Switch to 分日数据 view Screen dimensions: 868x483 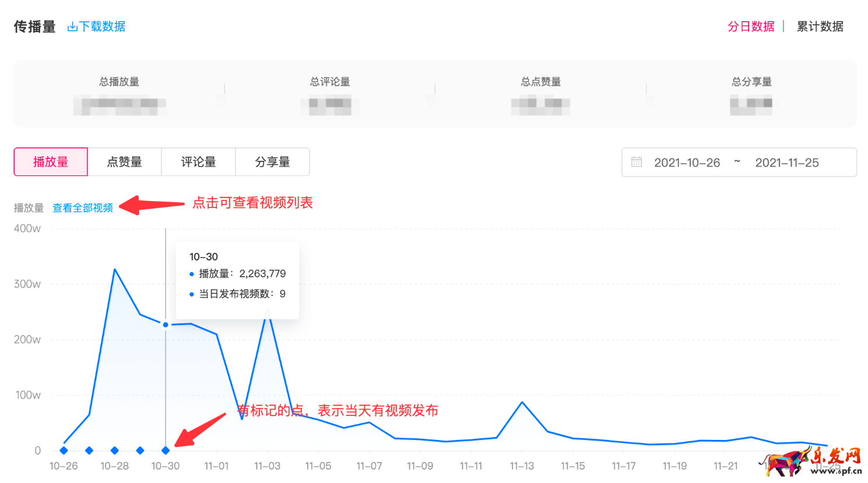751,26
